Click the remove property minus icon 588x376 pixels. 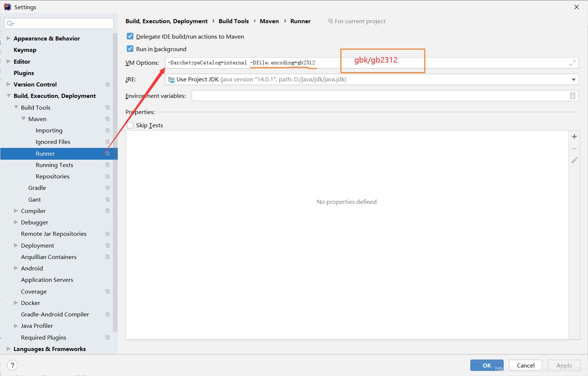click(x=574, y=149)
